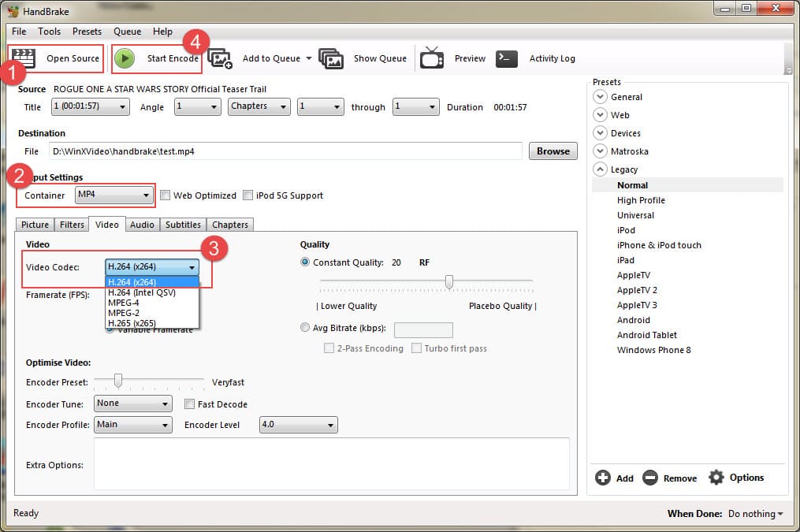The height and width of the screenshot is (532, 800).
Task: Expand the Matroska presets group
Action: coord(600,151)
